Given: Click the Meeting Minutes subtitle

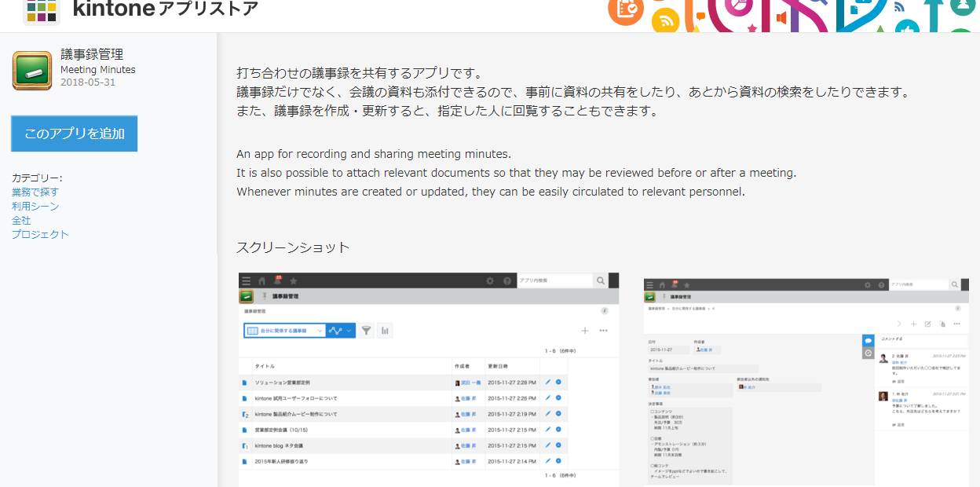Looking at the screenshot, I should (x=98, y=69).
